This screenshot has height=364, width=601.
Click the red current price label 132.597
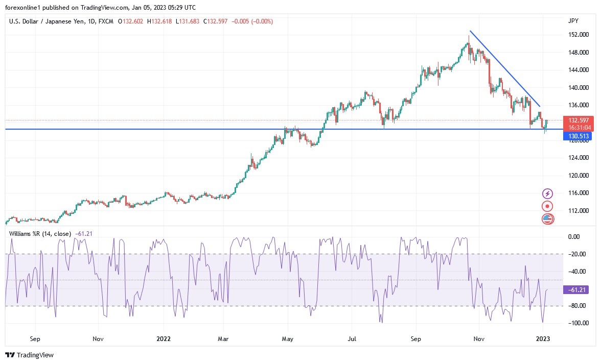[578, 120]
